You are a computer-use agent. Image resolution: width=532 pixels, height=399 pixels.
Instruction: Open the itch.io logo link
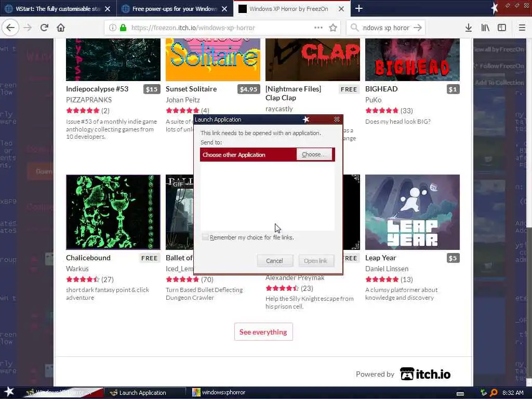click(425, 374)
